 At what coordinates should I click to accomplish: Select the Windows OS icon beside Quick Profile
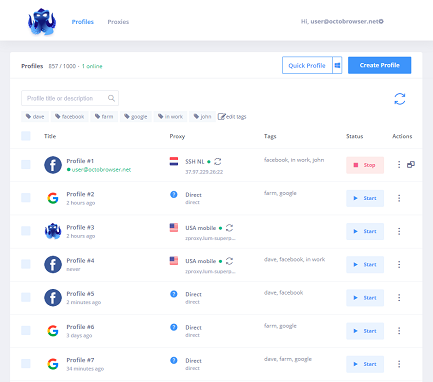pos(337,65)
